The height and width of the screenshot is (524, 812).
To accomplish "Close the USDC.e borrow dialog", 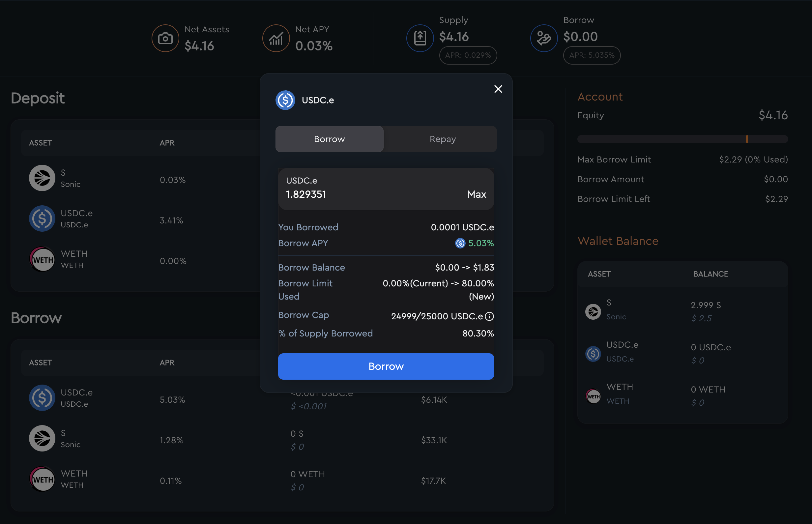I will (x=498, y=89).
